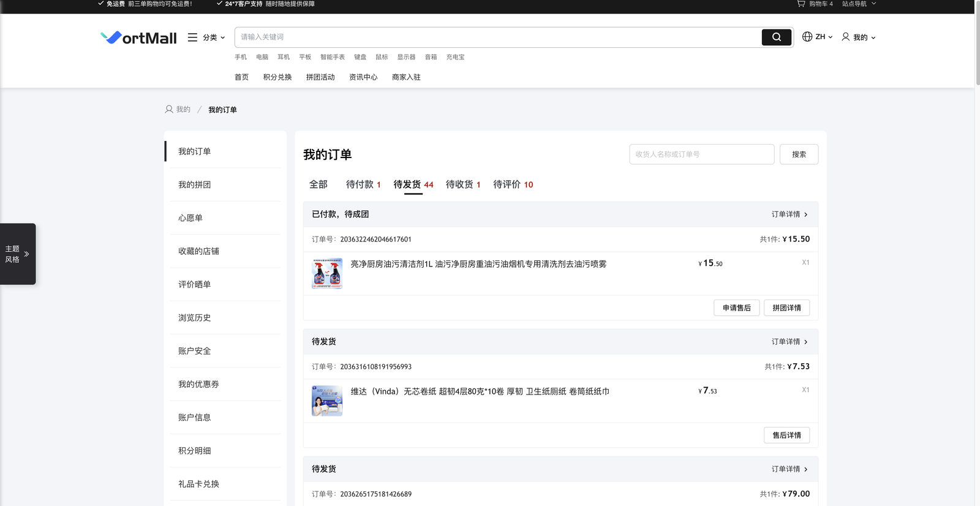Open the shopping cart icon
This screenshot has width=980, height=506.
pyautogui.click(x=801, y=4)
